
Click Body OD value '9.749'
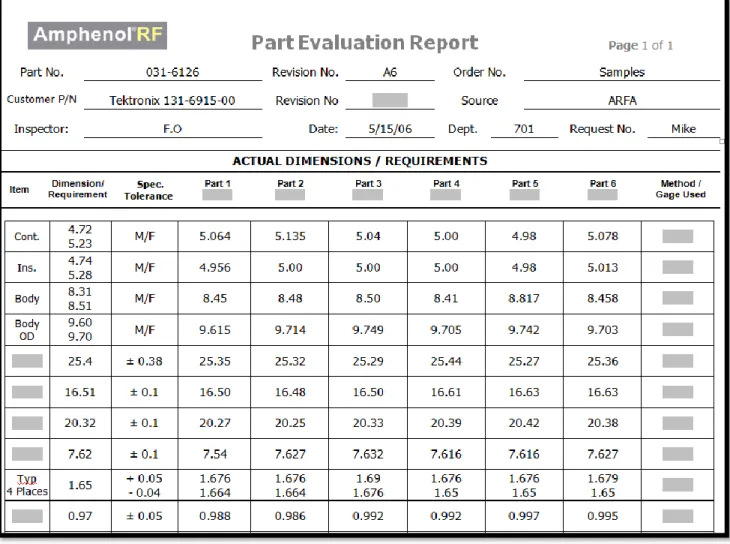(368, 330)
